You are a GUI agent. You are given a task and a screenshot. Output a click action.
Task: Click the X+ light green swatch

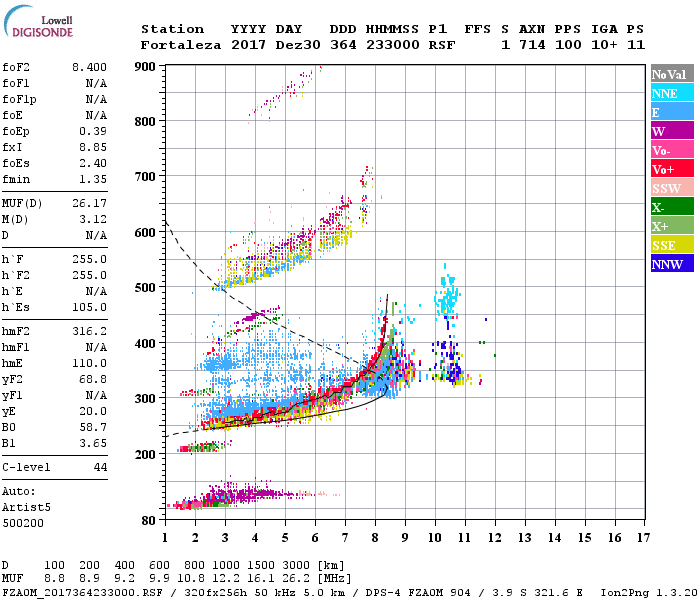pyautogui.click(x=672, y=225)
